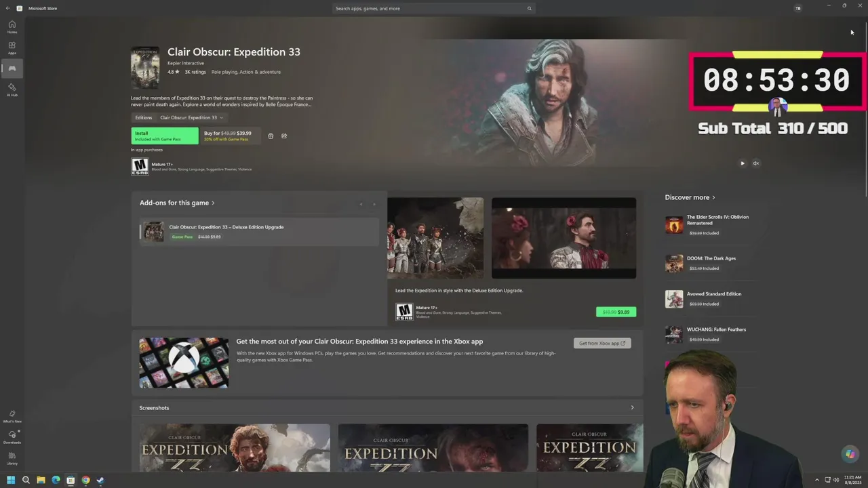Open AI Hub in the sidebar

[12, 89]
